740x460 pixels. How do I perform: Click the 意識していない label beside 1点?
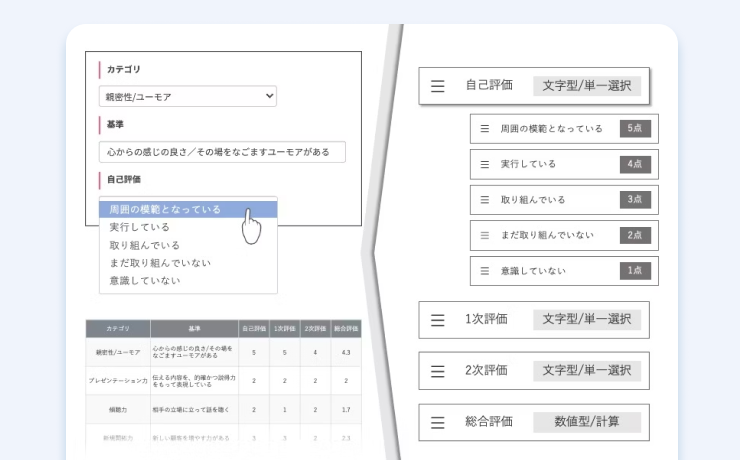click(x=533, y=271)
